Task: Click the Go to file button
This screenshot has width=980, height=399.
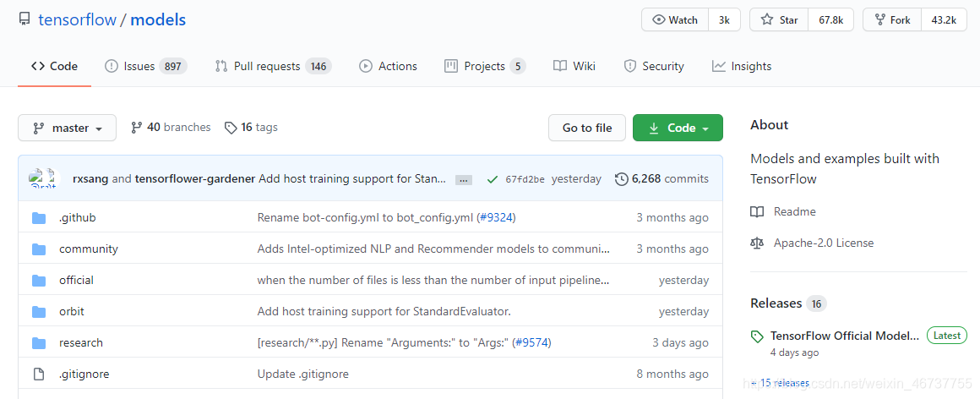Action: point(587,128)
